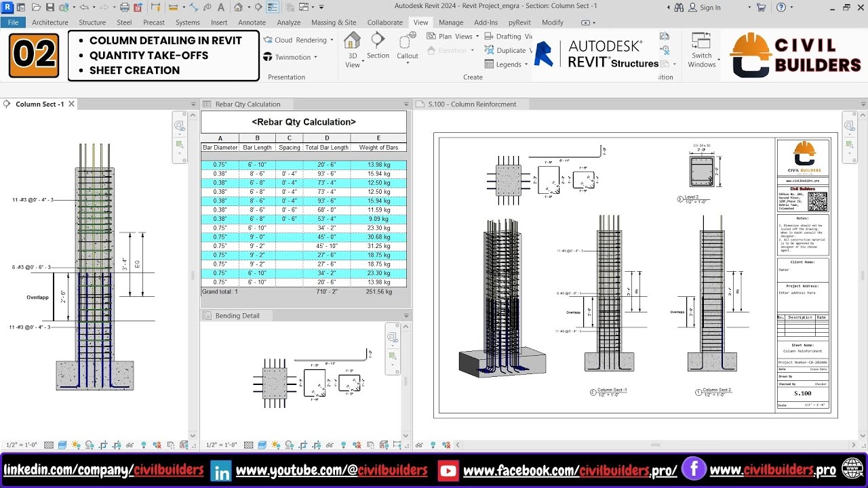Click the <Rebar Qty Calculation> schedule title

[x=303, y=122]
